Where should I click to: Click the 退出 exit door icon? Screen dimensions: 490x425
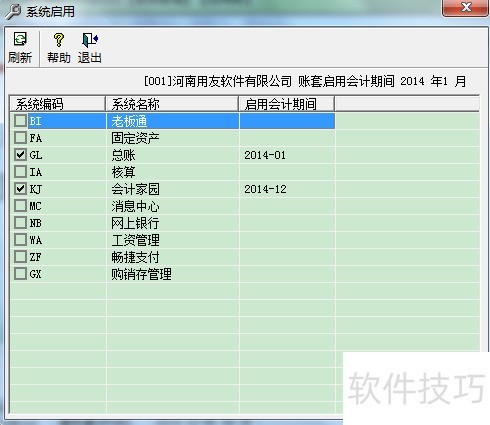click(90, 40)
